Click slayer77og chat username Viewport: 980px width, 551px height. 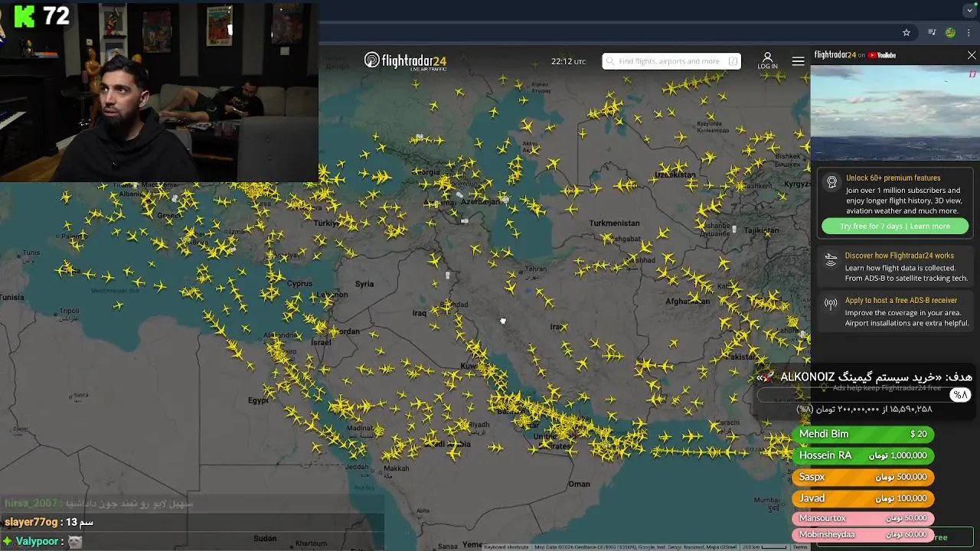pyautogui.click(x=31, y=522)
